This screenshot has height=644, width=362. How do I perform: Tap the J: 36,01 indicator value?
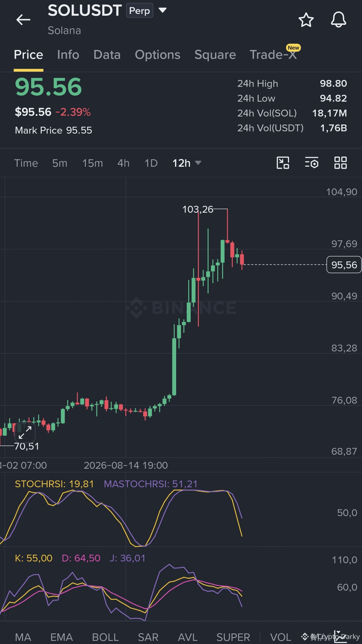click(128, 558)
